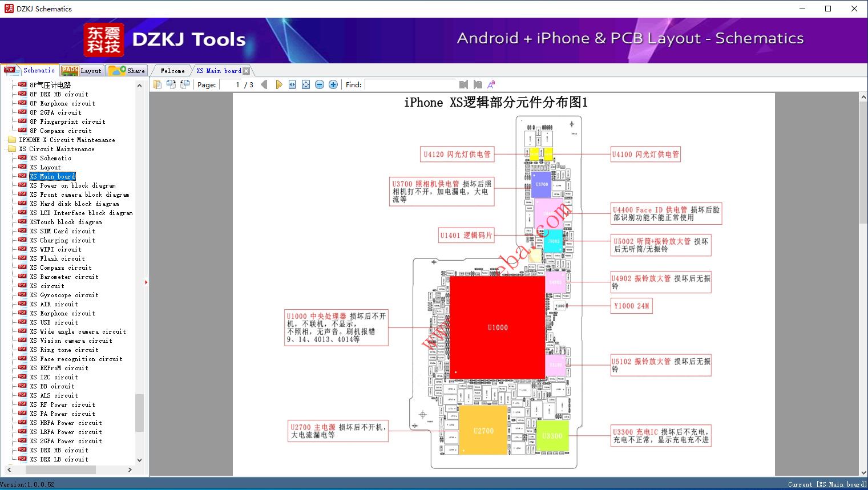This screenshot has height=490, width=868.
Task: Zoom in with the plus magnifier icon
Action: (x=333, y=84)
